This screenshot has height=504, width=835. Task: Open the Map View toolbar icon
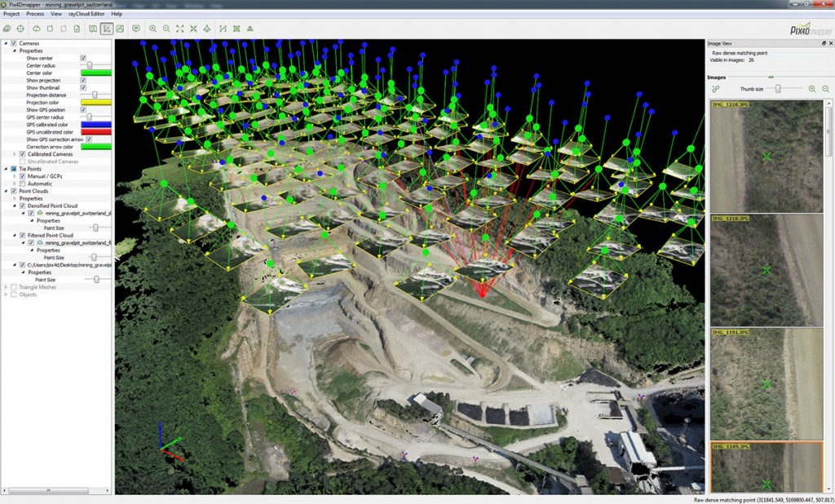click(x=93, y=29)
